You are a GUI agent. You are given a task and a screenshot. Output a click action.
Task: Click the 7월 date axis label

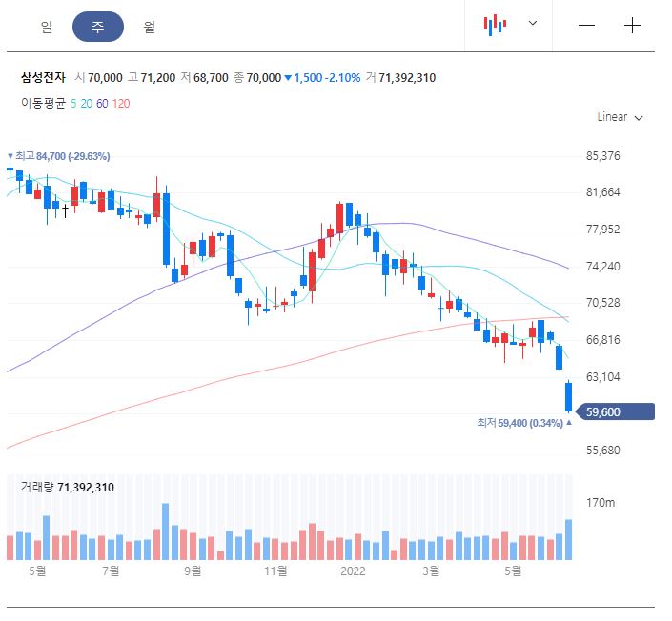[x=111, y=571]
